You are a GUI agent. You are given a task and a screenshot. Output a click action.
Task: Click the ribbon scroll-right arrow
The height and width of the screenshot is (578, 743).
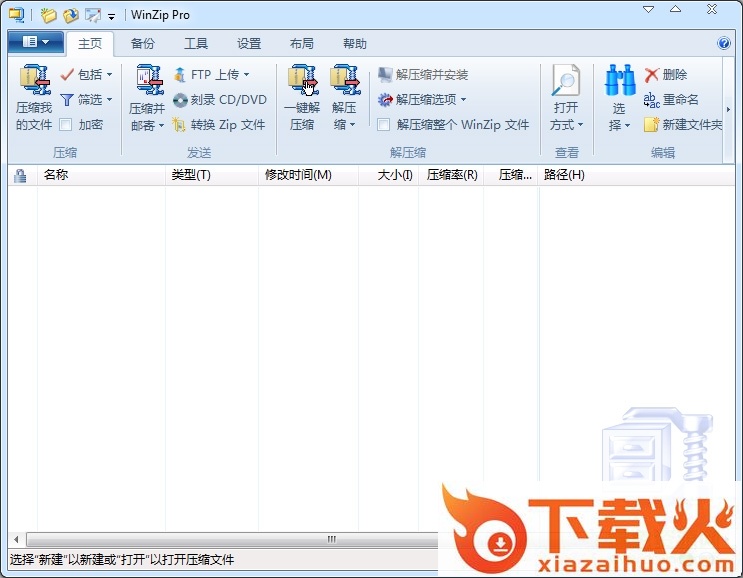(x=728, y=109)
